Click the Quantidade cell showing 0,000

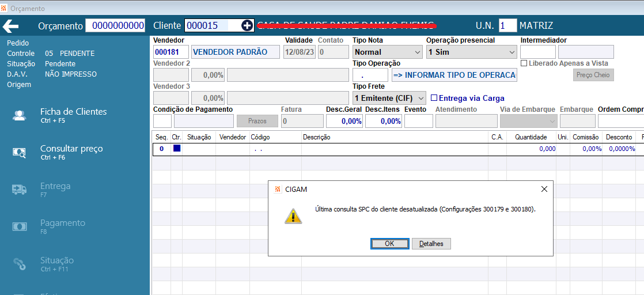[532, 149]
